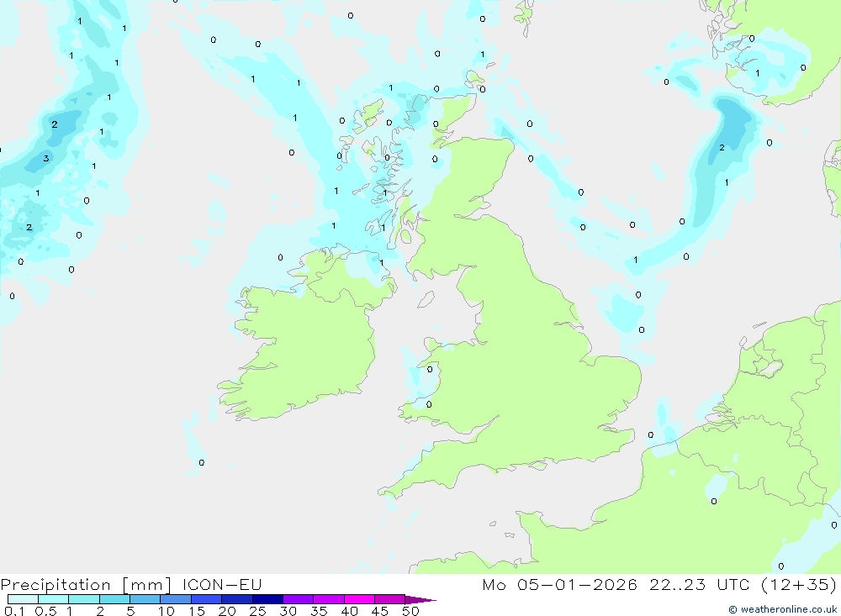Click the 0.5–1 mm legend swatch

pos(53,599)
